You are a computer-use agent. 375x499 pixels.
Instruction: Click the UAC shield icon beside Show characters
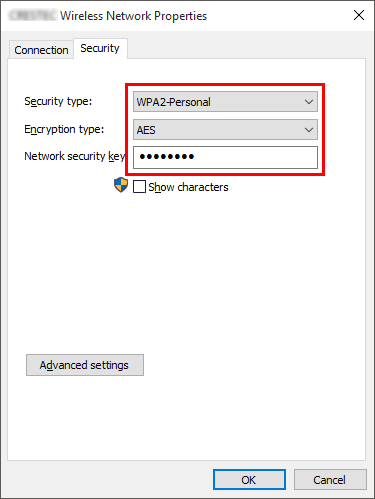pos(121,185)
